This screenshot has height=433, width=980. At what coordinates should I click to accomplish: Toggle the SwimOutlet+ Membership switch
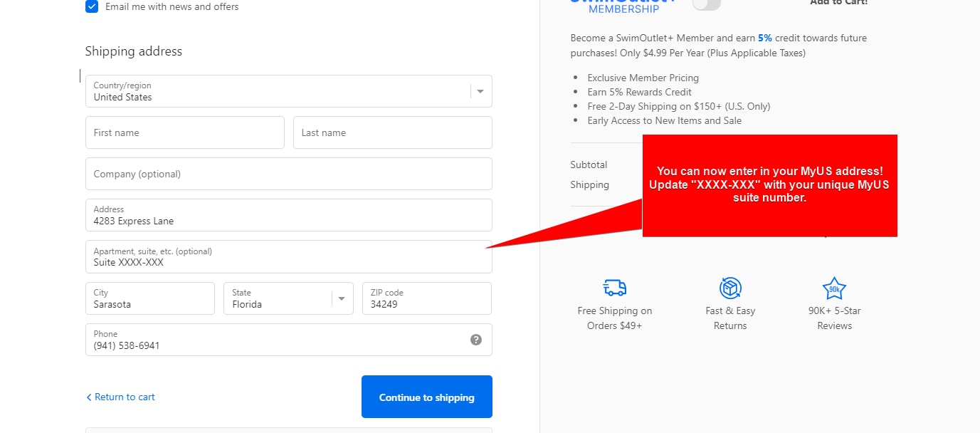706,4
